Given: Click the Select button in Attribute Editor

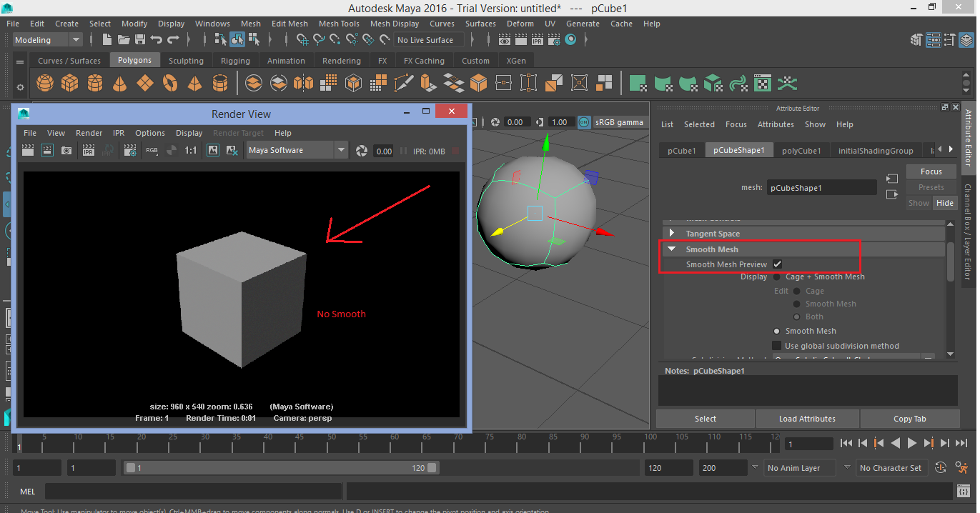Looking at the screenshot, I should tap(706, 419).
